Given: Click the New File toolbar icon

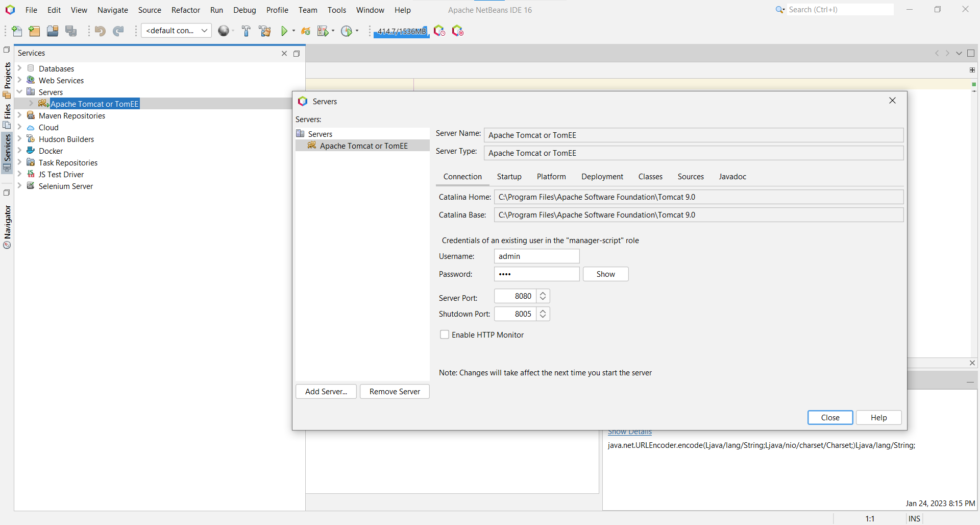Looking at the screenshot, I should (x=17, y=31).
